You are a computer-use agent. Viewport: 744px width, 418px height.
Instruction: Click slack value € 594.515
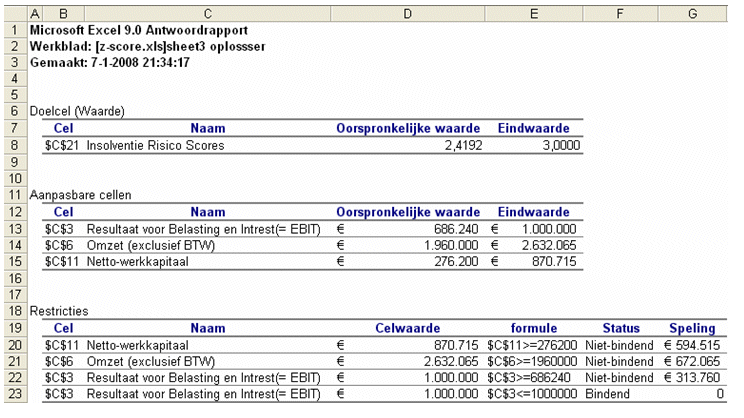[692, 345]
